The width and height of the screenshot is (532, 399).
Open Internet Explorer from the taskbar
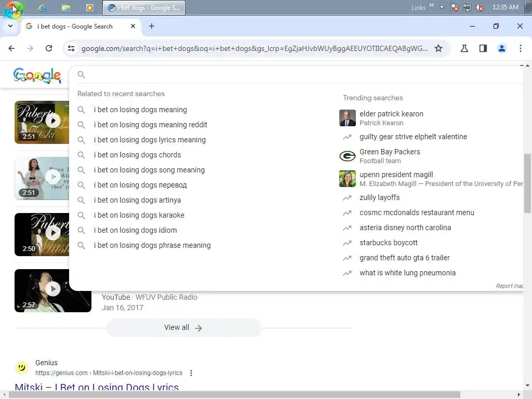pyautogui.click(x=42, y=8)
